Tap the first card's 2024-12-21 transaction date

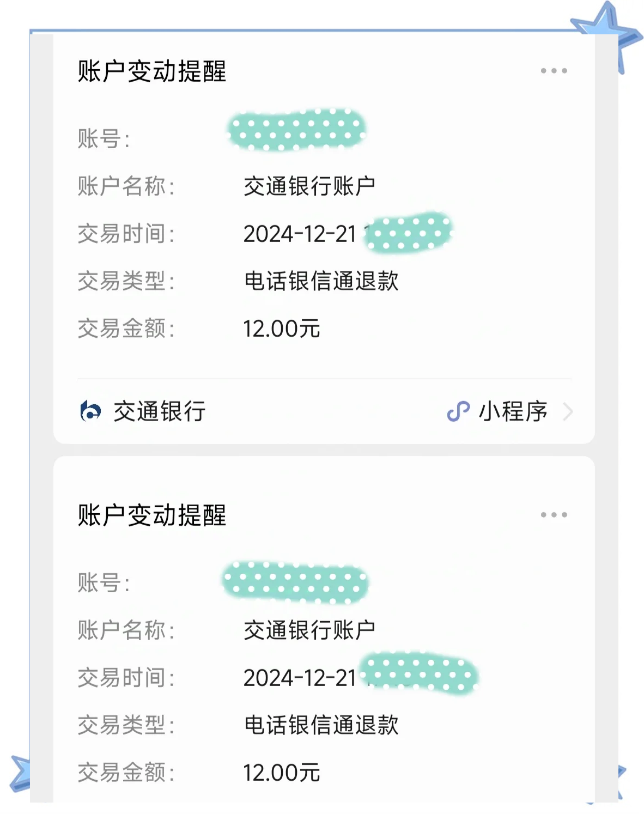(300, 234)
